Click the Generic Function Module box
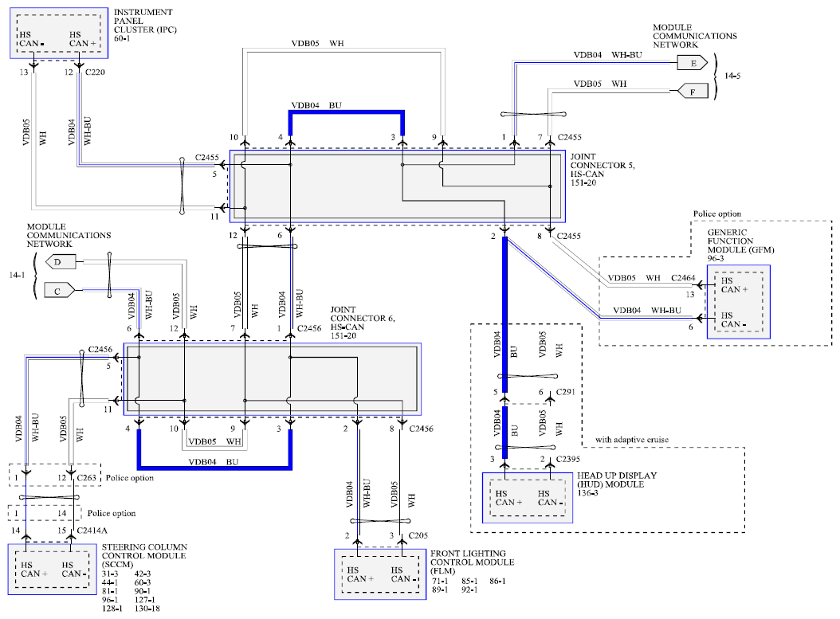840x619 pixels. [738, 302]
